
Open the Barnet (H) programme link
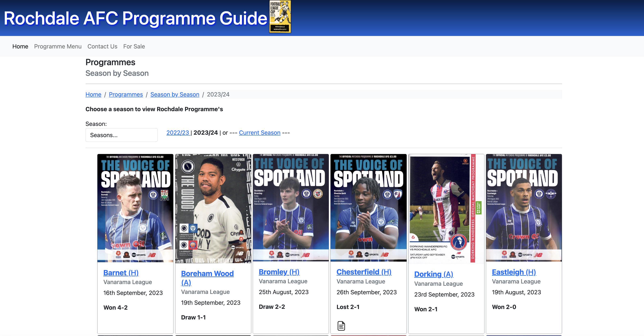(x=121, y=272)
